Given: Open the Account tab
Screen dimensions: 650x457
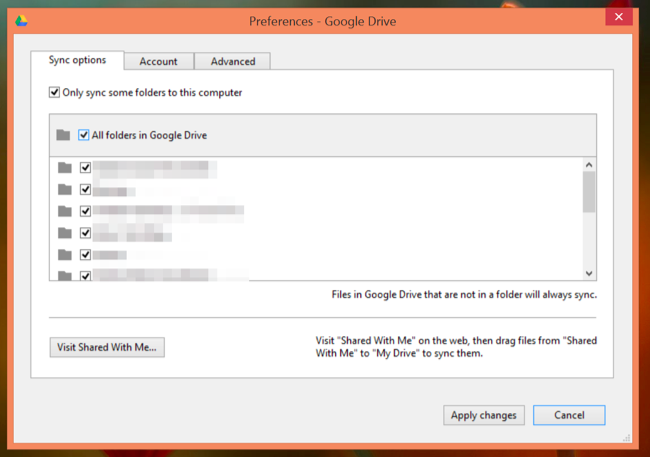Looking at the screenshot, I should coord(158,62).
